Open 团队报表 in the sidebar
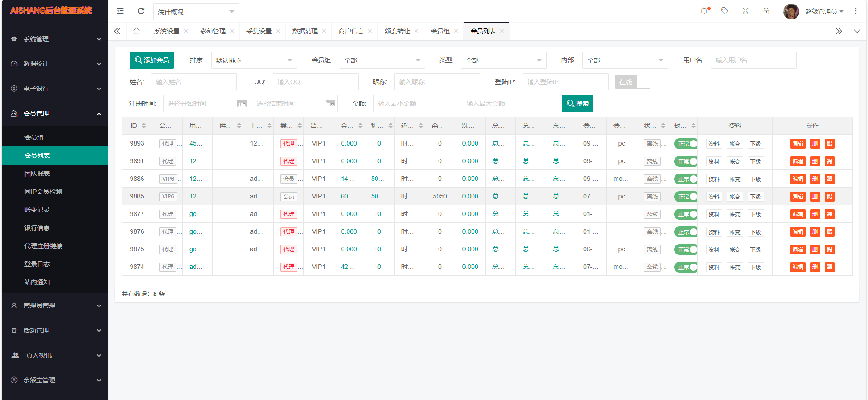 point(37,174)
